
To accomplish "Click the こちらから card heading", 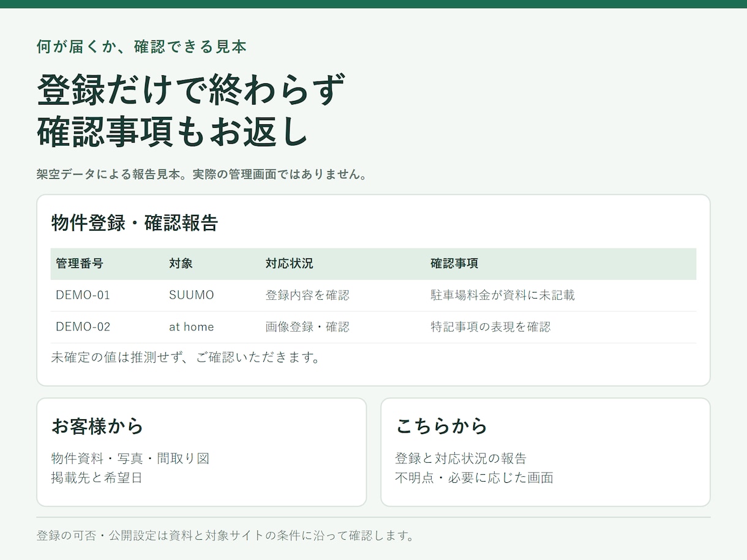I will point(441,426).
